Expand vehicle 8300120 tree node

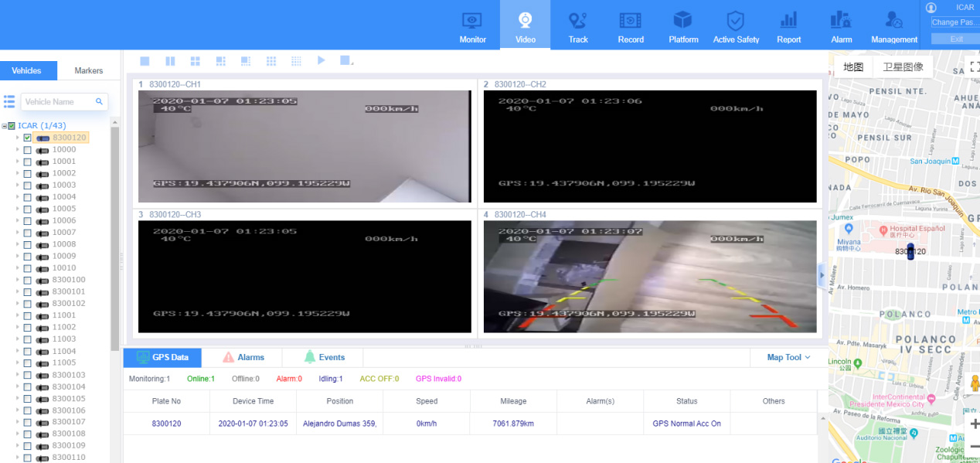pyautogui.click(x=17, y=138)
